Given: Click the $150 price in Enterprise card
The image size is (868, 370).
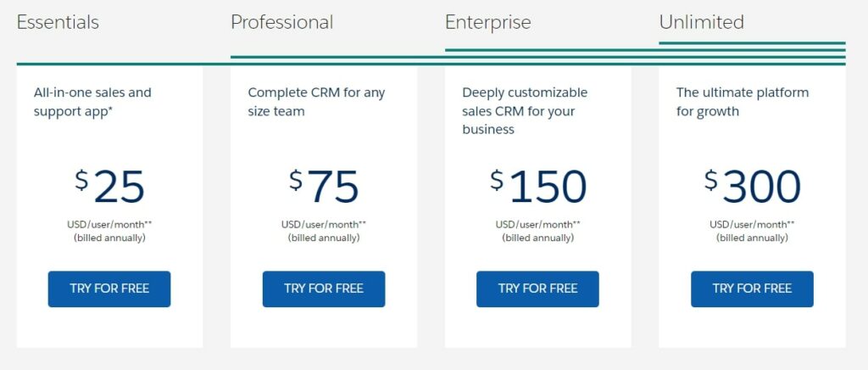Looking at the screenshot, I should click(538, 186).
